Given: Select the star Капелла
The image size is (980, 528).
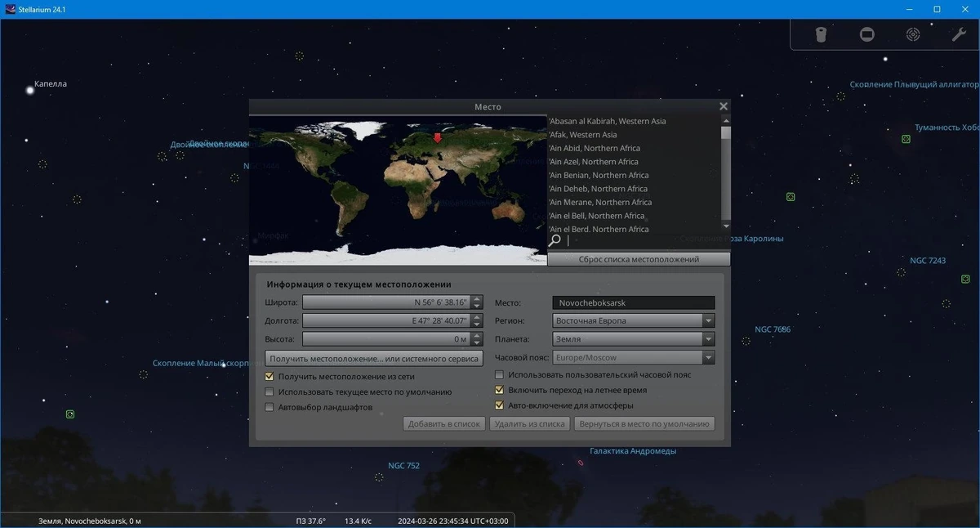Looking at the screenshot, I should tap(30, 90).
